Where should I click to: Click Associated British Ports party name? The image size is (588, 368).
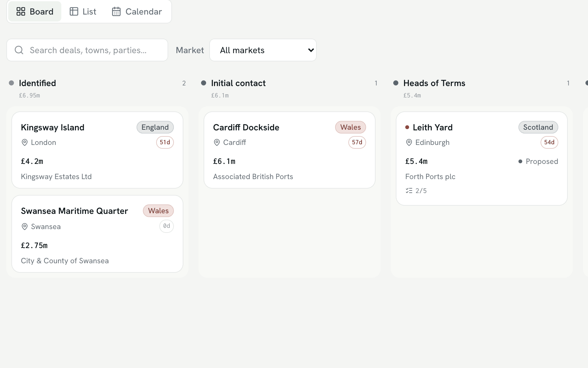click(x=253, y=177)
